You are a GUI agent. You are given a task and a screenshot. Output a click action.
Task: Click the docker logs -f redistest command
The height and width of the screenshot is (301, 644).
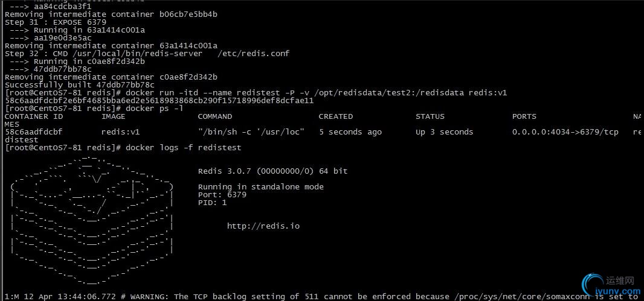(183, 147)
